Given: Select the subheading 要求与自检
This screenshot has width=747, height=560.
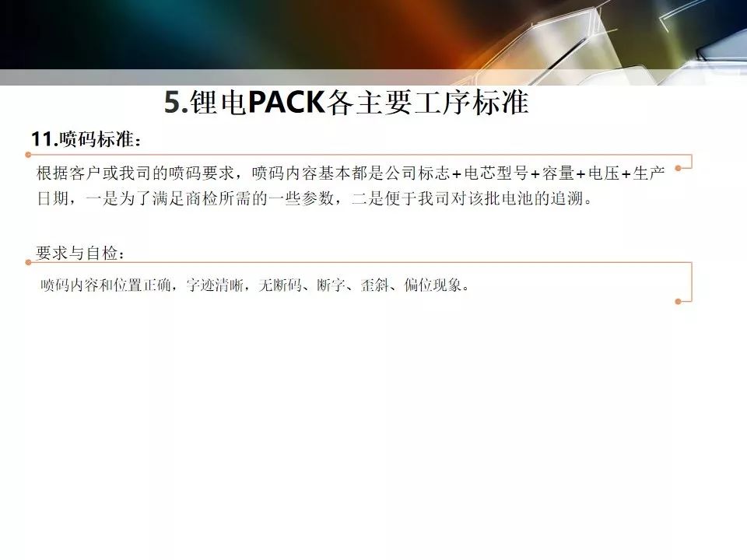Looking at the screenshot, I should (80, 253).
